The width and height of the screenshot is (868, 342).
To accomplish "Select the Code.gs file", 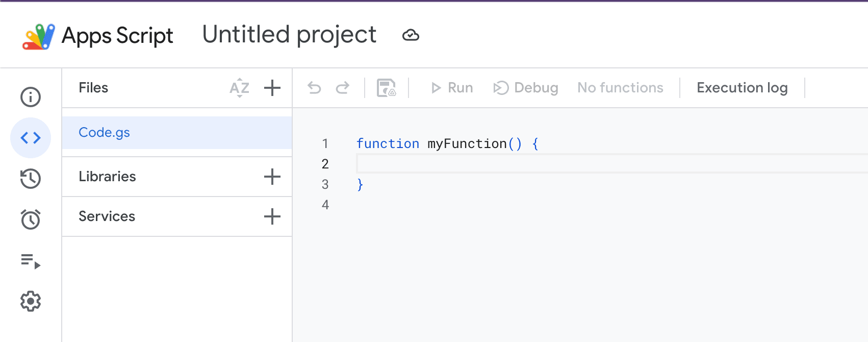I will (x=105, y=133).
